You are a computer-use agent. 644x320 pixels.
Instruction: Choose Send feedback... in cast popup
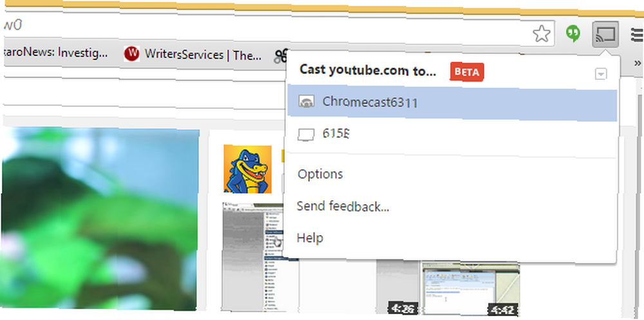coord(343,206)
